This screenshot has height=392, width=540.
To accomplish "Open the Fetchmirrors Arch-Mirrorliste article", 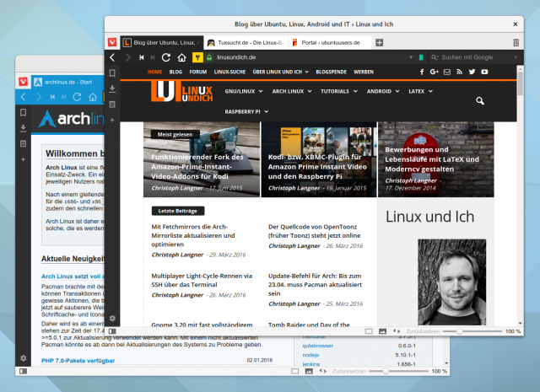I will [x=193, y=236].
